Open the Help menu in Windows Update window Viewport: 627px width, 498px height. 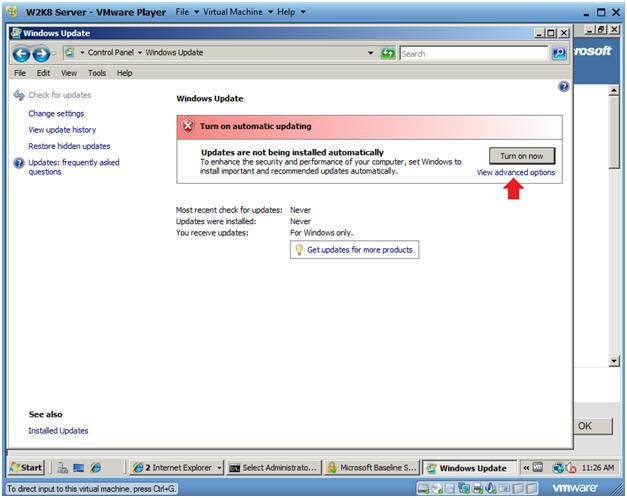[124, 73]
